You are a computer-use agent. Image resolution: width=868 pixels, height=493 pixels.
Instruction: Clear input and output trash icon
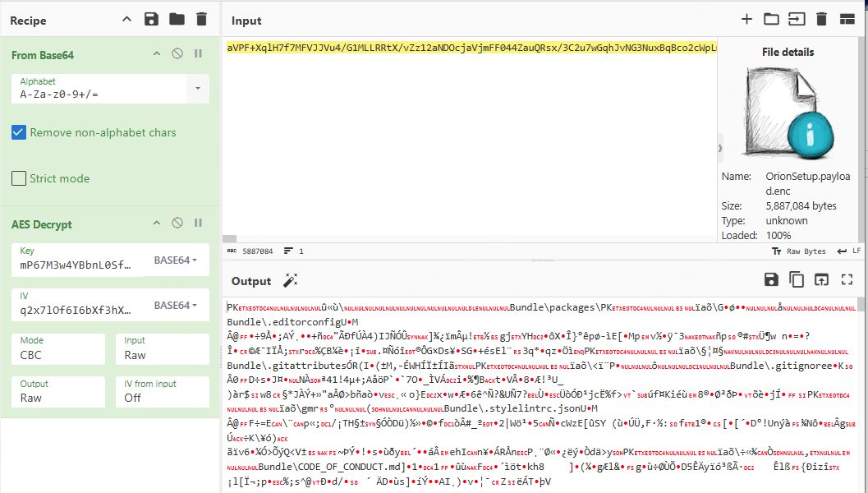coord(821,20)
